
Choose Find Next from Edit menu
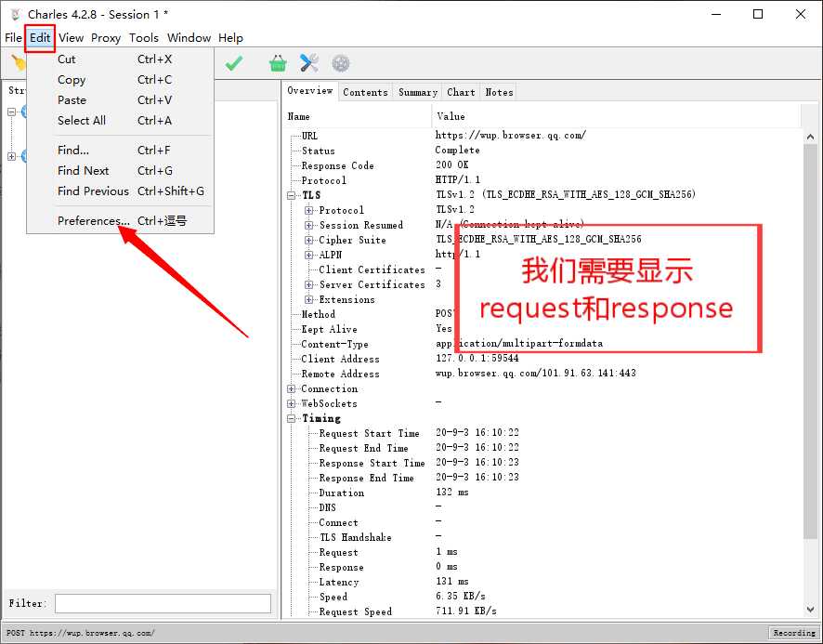coord(120,171)
